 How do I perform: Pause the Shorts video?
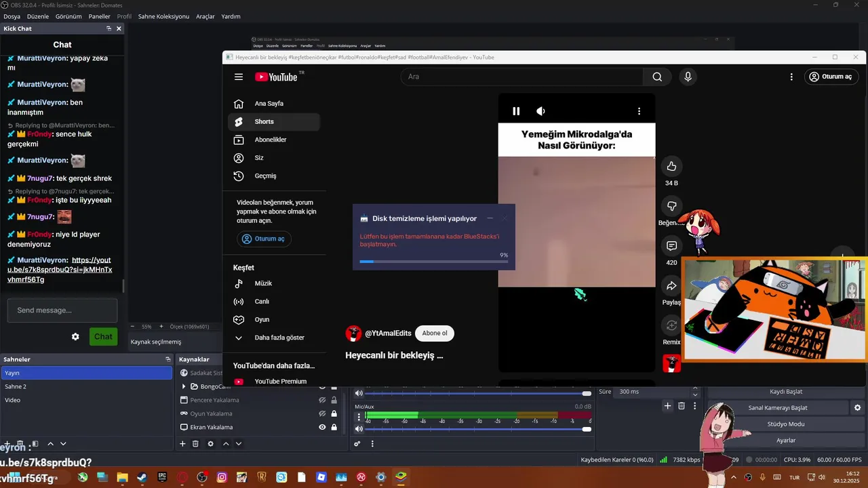pos(516,111)
